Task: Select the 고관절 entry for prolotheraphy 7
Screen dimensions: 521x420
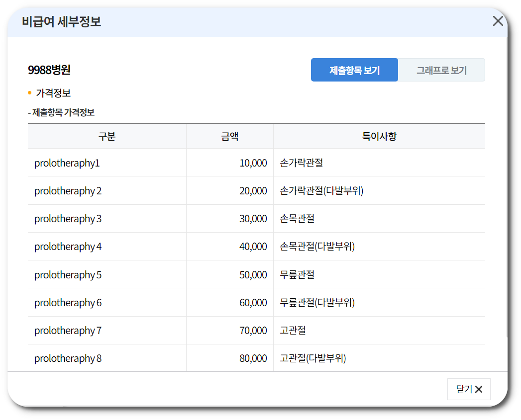Action: [x=293, y=330]
